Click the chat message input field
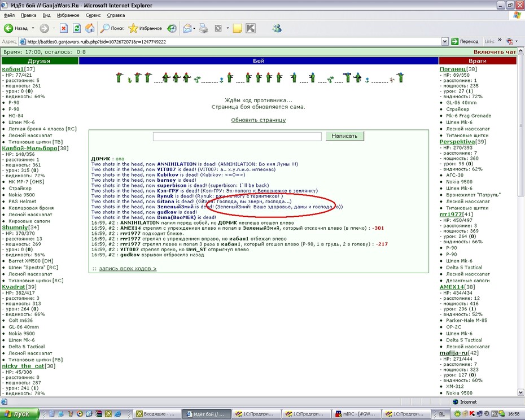 click(x=237, y=136)
